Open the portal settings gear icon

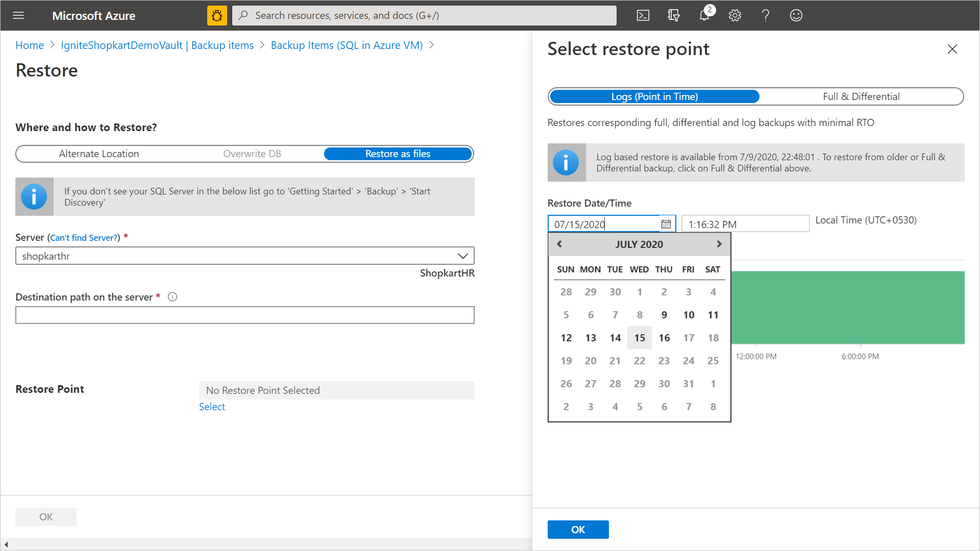pos(735,15)
